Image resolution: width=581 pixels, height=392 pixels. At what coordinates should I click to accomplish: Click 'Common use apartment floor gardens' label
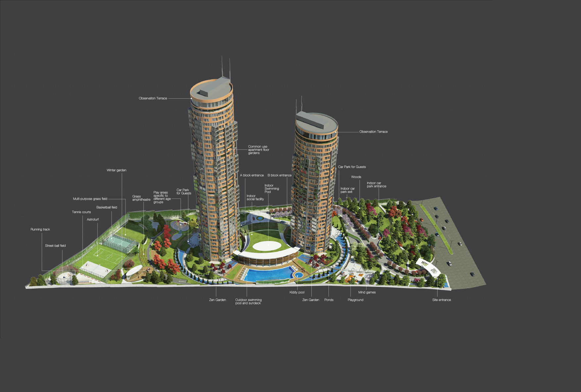point(259,150)
